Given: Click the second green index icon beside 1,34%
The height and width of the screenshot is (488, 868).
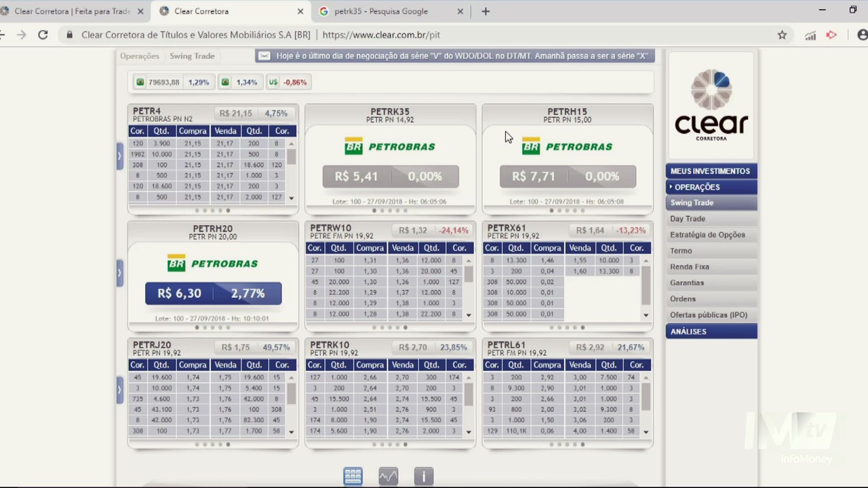Looking at the screenshot, I should pos(225,82).
